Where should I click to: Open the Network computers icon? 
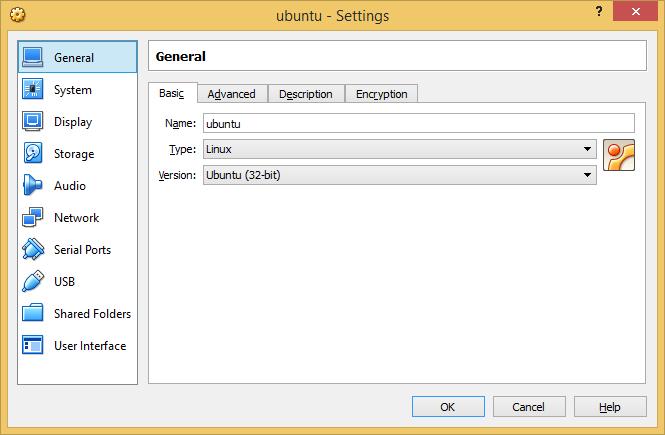tap(33, 218)
